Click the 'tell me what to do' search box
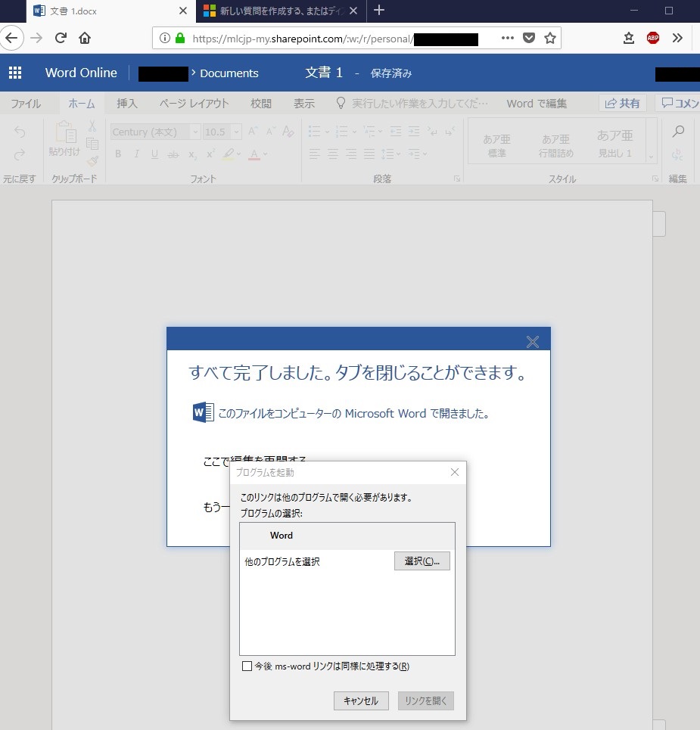Viewport: 700px width, 730px height. [x=412, y=104]
